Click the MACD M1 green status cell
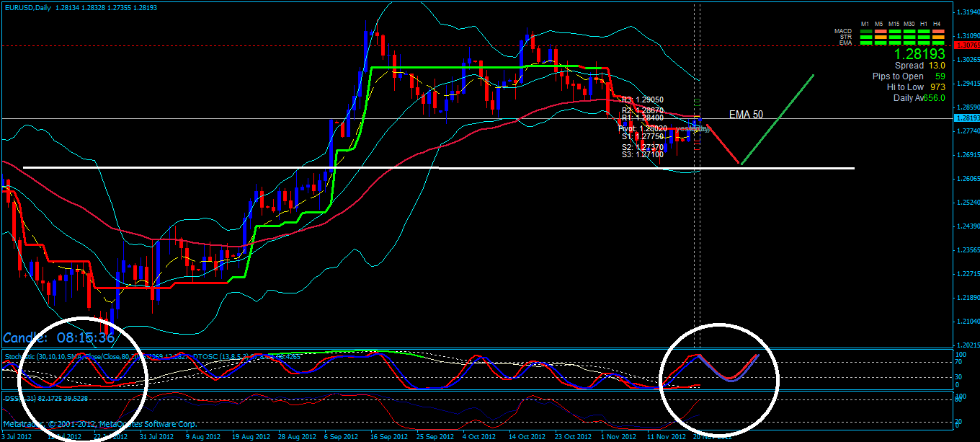The height and width of the screenshot is (442, 980). [x=866, y=31]
